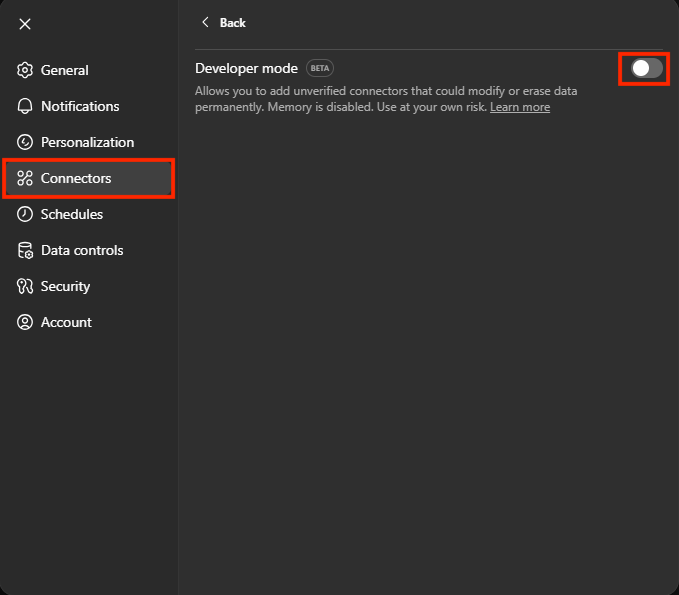
Task: Click the Connectors grid icon
Action: (x=25, y=178)
